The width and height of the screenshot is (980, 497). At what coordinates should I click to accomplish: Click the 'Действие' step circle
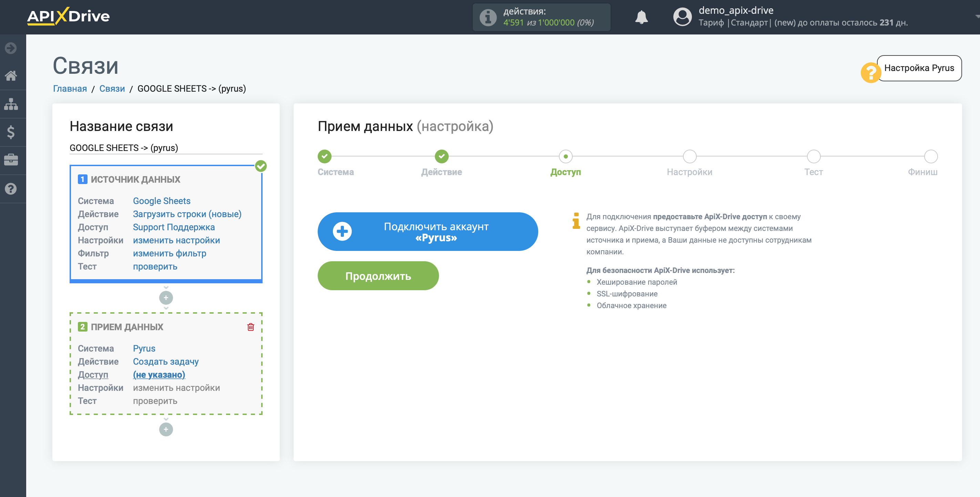[441, 156]
